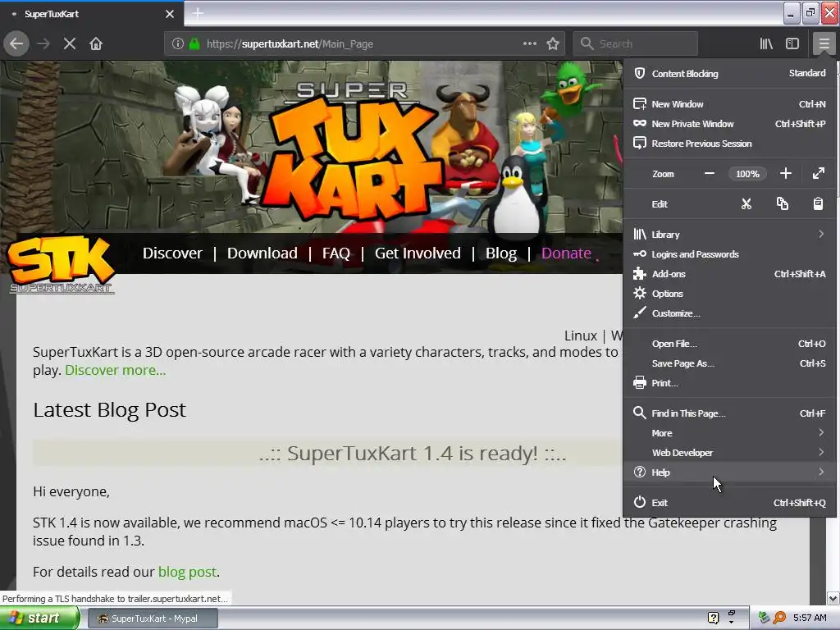Click magnifier system tray icon
840x630 pixels.
pyautogui.click(x=779, y=618)
